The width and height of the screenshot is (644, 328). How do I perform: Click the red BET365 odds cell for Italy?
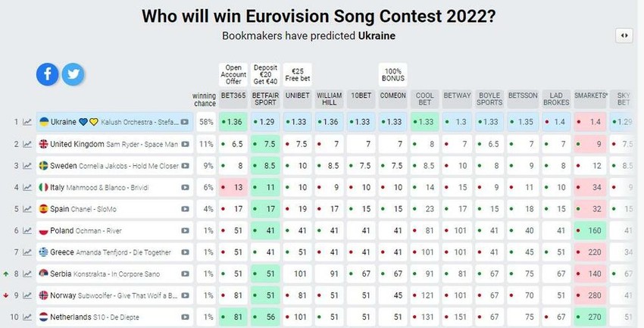234,187
